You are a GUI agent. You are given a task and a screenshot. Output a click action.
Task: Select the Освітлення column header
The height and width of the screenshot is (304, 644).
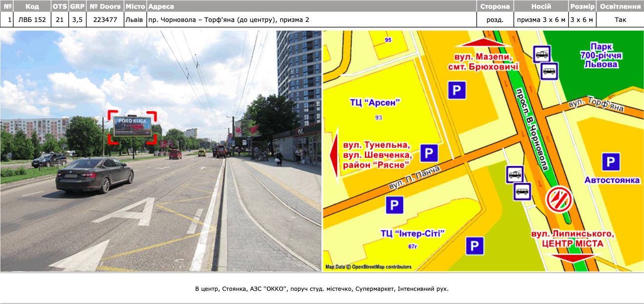point(620,6)
